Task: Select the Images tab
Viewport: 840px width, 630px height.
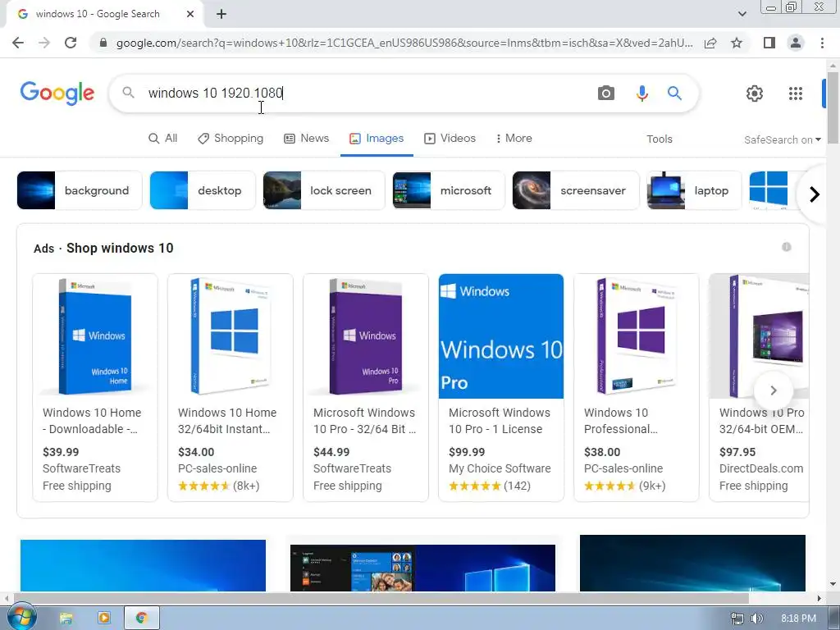Action: click(377, 138)
